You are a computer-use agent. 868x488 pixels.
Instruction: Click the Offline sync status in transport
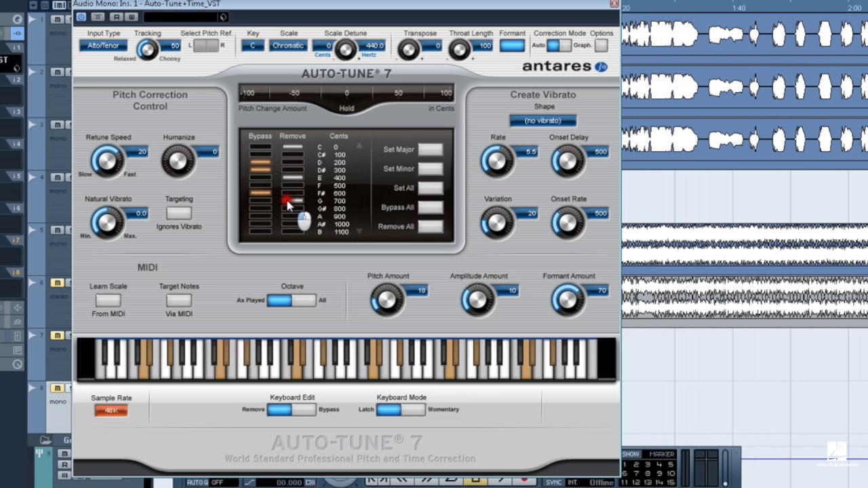click(x=601, y=483)
